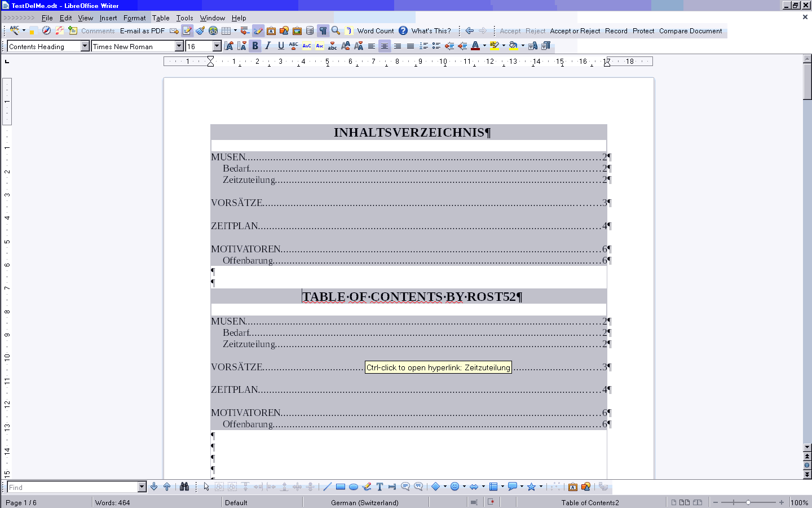Image resolution: width=812 pixels, height=508 pixels.
Task: Select the Ellipse drawing tool
Action: point(353,486)
